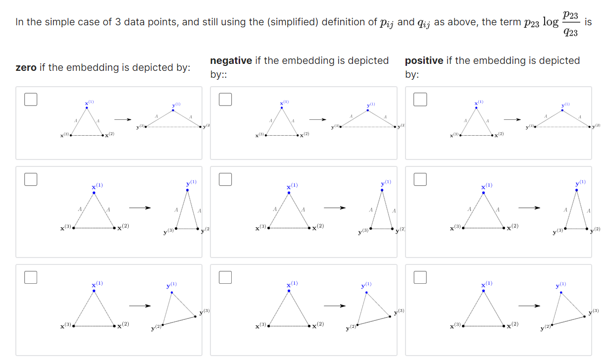Tick the middle checkbox under the negative column
Image resolution: width=607 pixels, height=364 pixels.
tap(225, 179)
